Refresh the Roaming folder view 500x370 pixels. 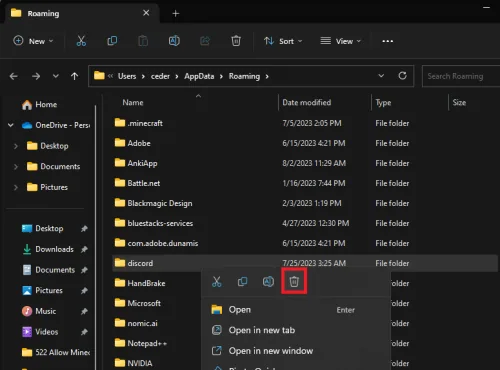(402, 76)
